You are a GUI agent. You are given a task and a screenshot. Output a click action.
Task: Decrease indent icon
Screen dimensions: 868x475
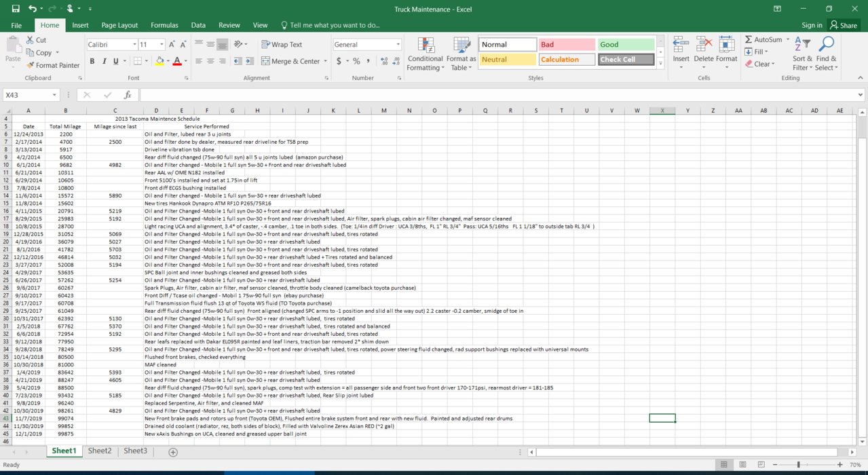point(238,61)
